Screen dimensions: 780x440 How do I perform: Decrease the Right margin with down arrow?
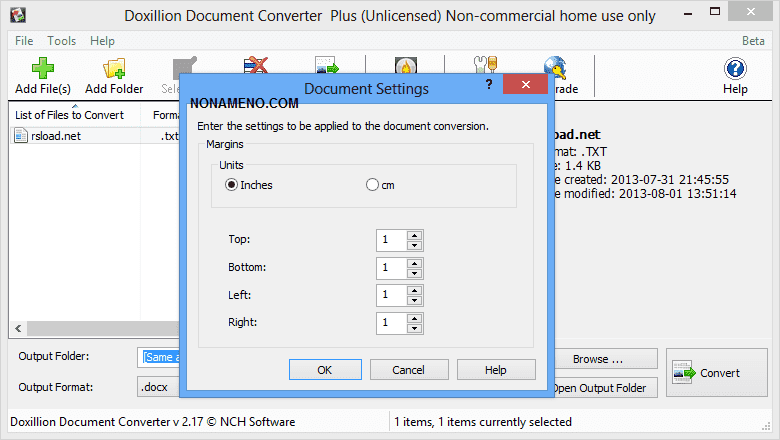point(414,328)
